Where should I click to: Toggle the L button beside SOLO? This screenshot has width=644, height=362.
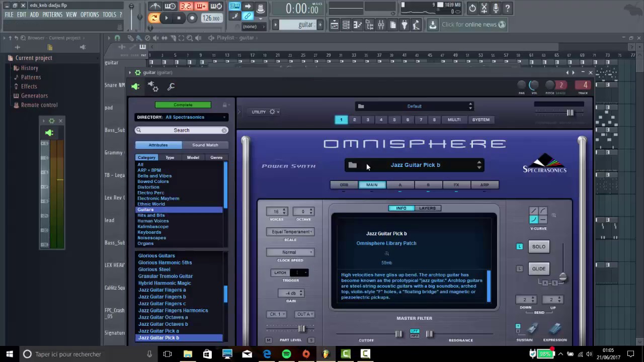(x=520, y=246)
